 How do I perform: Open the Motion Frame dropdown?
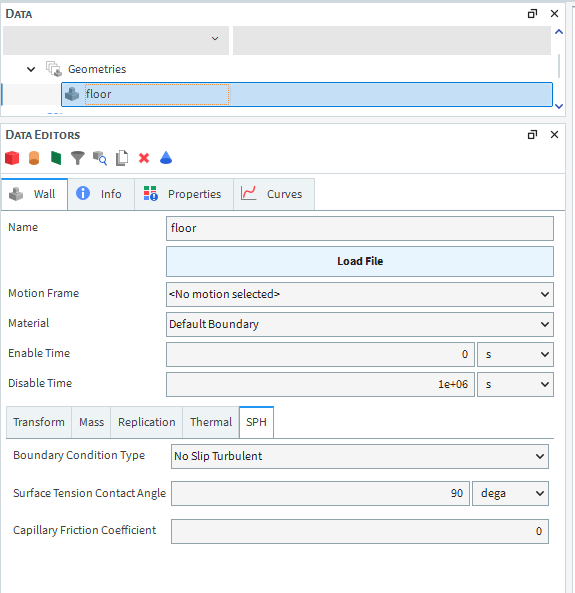click(x=360, y=294)
